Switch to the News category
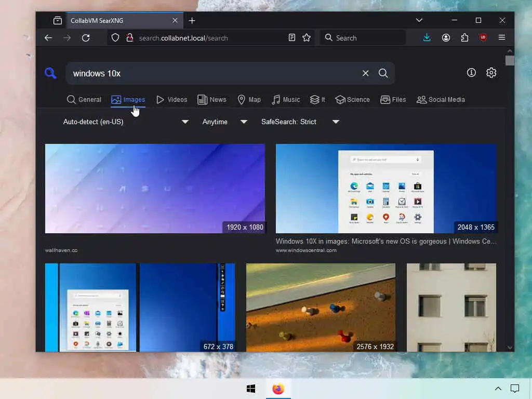The width and height of the screenshot is (532, 399). 212,100
